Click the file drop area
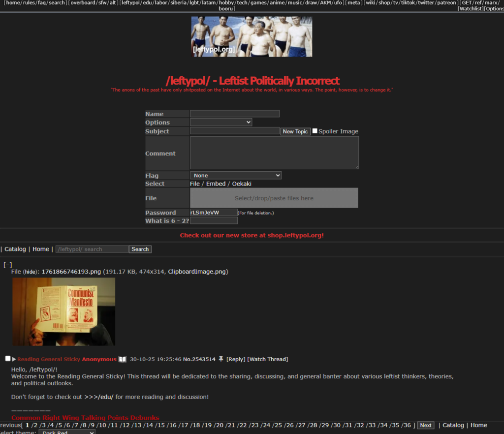This screenshot has height=434, width=504. click(x=274, y=198)
